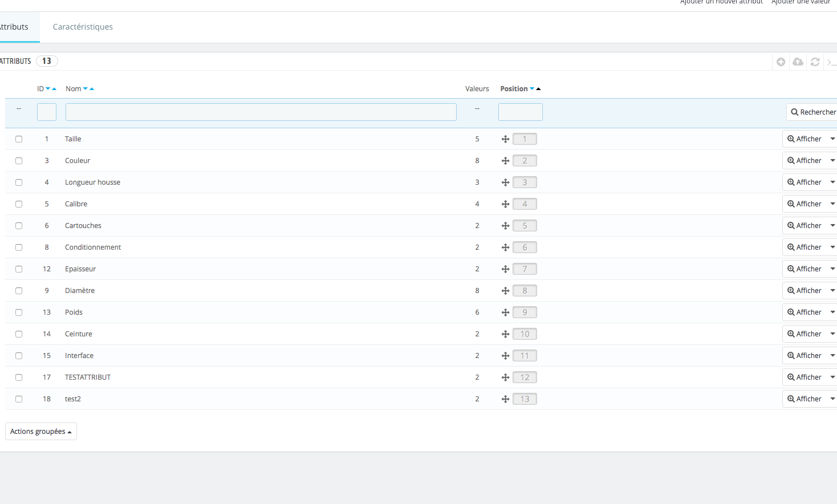Select the Calibre row checkbox
The height and width of the screenshot is (504, 837).
(x=19, y=204)
